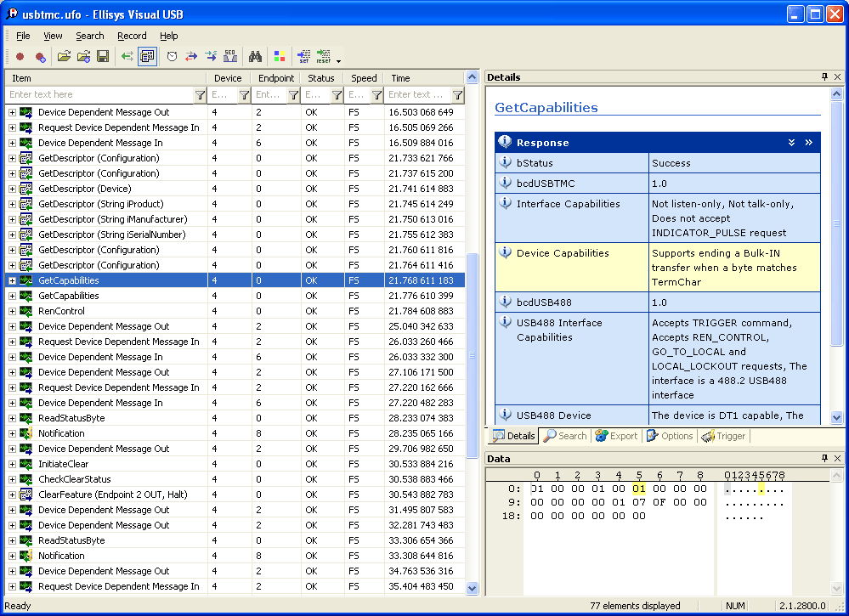Start recording with the red record button
This screenshot has height=616, width=849.
[x=20, y=57]
